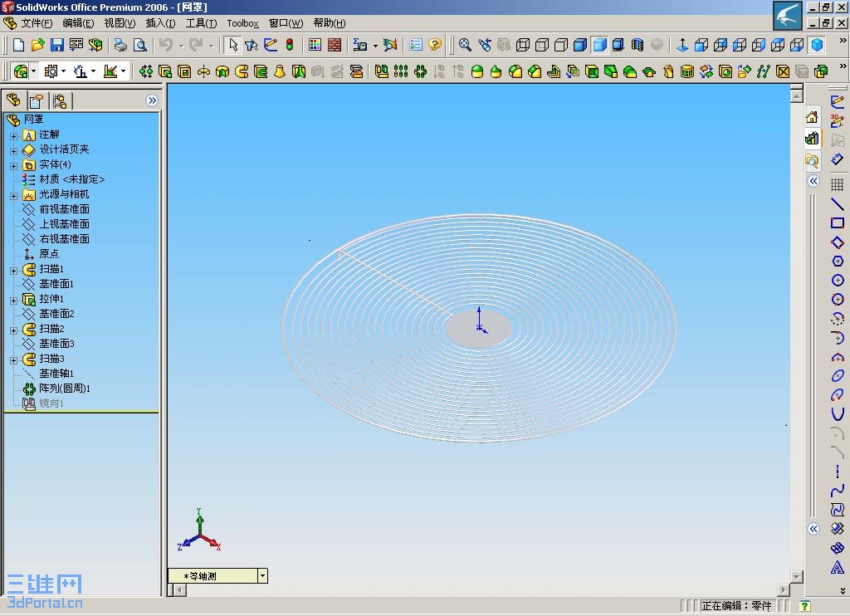
Task: Switch to PropertyManager tab
Action: pos(37,100)
